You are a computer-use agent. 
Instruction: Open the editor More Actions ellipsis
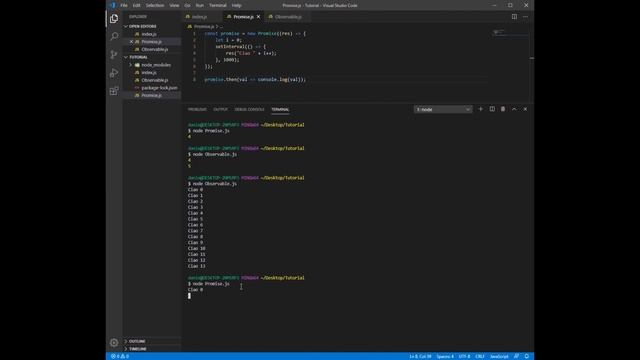pos(525,17)
